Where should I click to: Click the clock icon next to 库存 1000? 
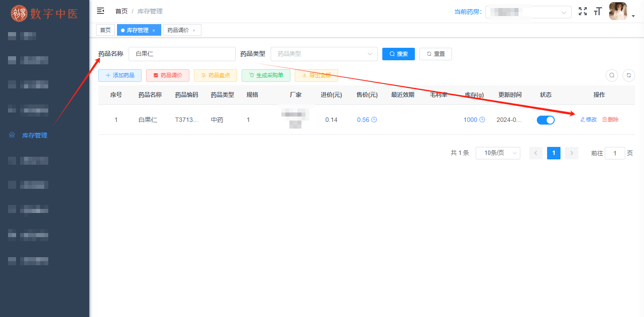[x=482, y=120]
